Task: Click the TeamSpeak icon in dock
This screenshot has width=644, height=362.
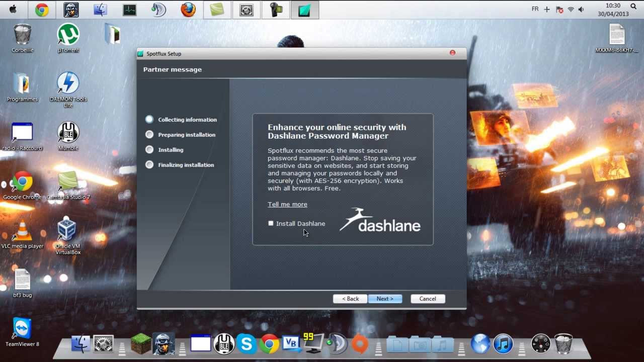Action: pyautogui.click(x=337, y=344)
